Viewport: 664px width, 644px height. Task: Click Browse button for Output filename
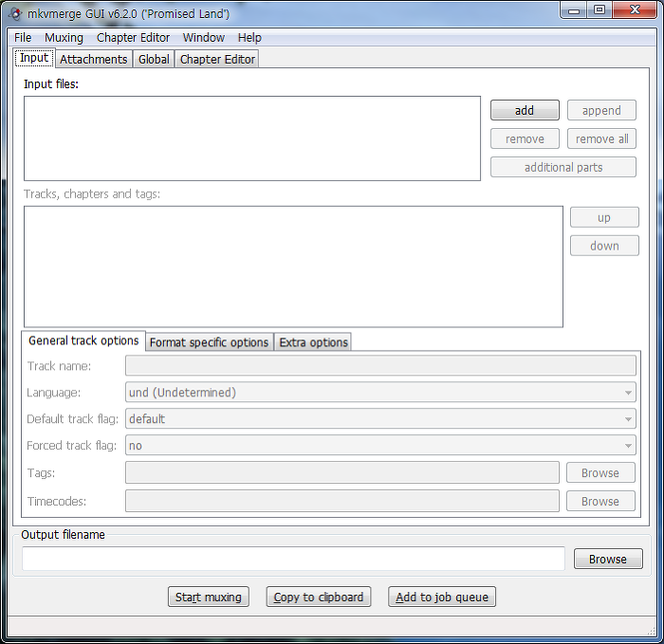point(608,559)
